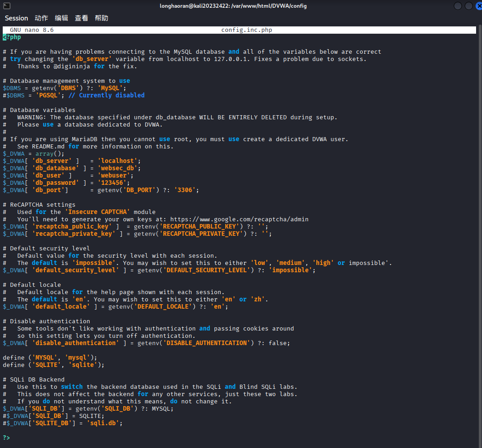Screen dimensions: 482x448
Task: Click the 'DB_PORT' getenv argument
Action: tap(139, 190)
